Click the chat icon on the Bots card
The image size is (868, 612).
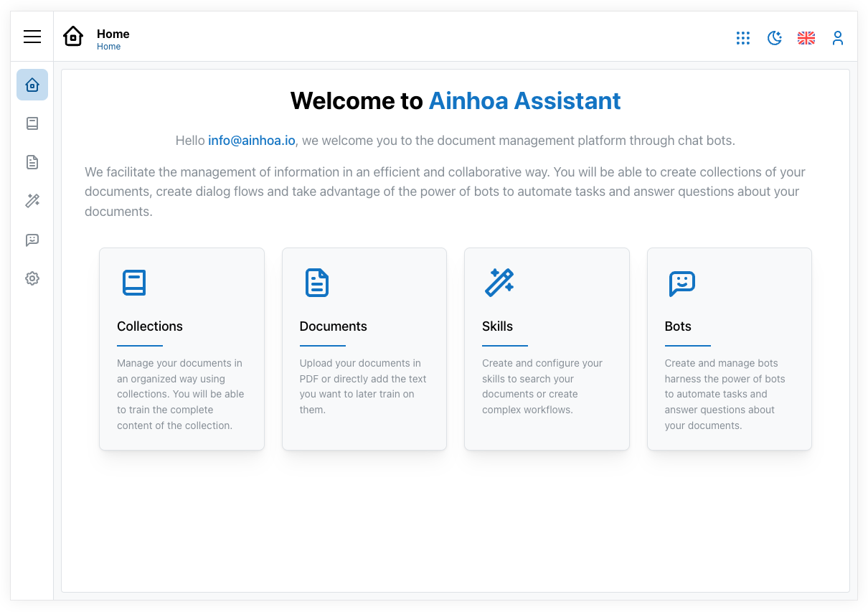pyautogui.click(x=681, y=283)
